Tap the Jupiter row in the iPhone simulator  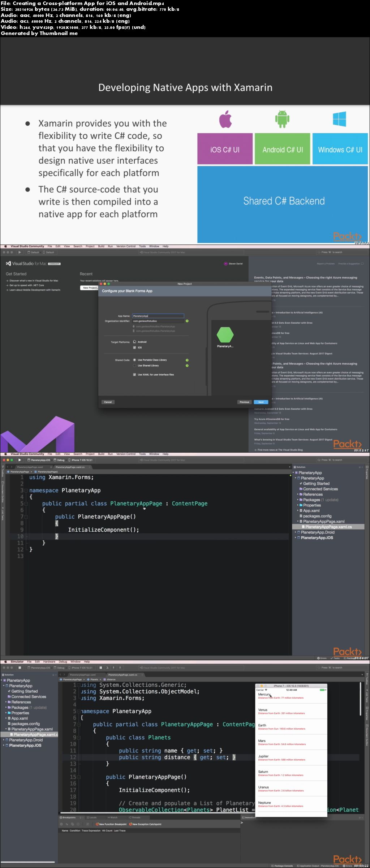291,758
